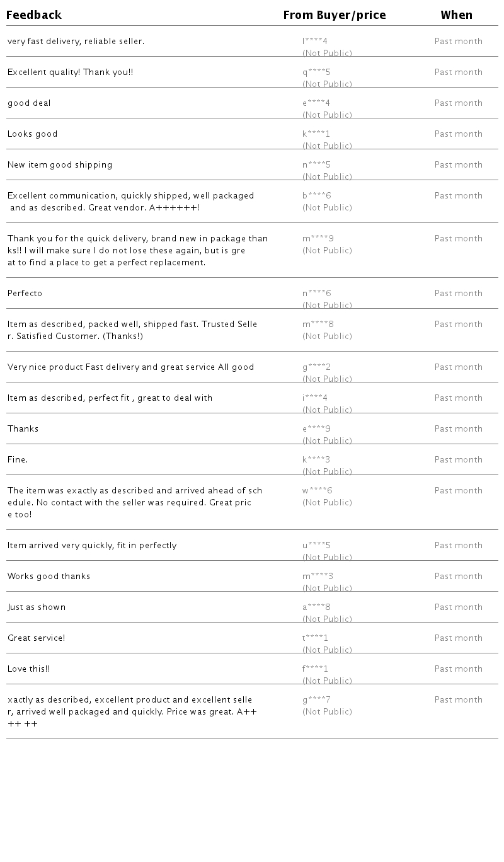Open buyer m****8 profile link
This screenshot has height=862, width=504.
coord(318,325)
